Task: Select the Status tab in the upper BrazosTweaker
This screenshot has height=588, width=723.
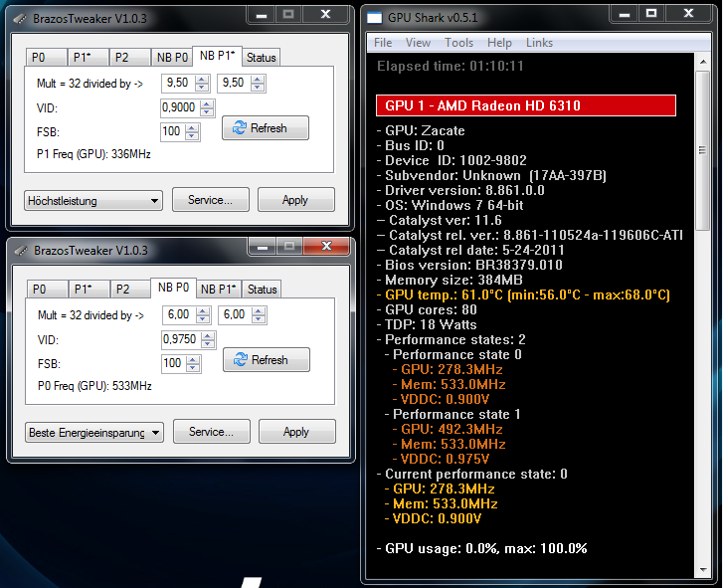Action: (261, 58)
